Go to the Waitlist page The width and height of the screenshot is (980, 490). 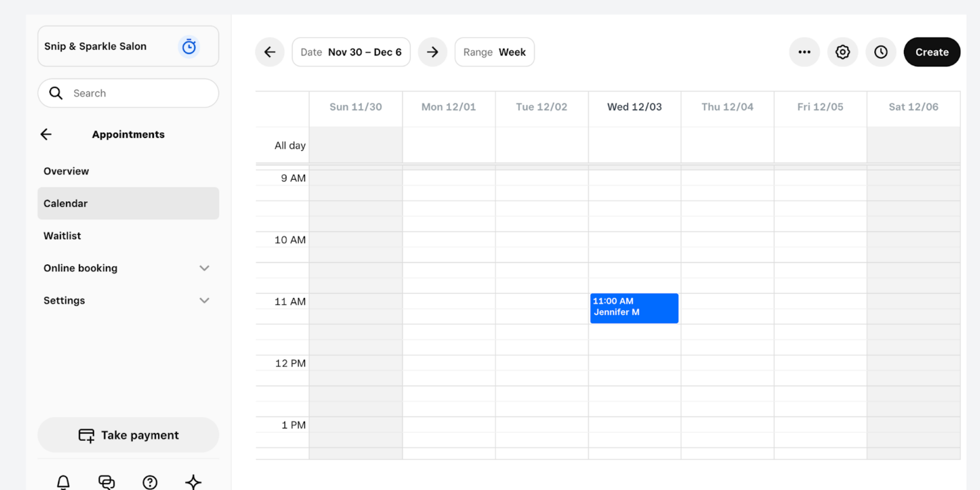62,236
